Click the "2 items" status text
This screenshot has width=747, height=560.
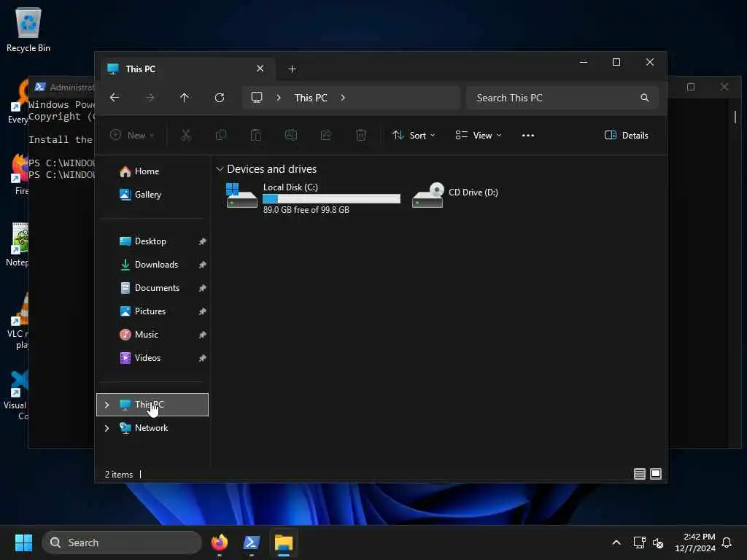[119, 474]
